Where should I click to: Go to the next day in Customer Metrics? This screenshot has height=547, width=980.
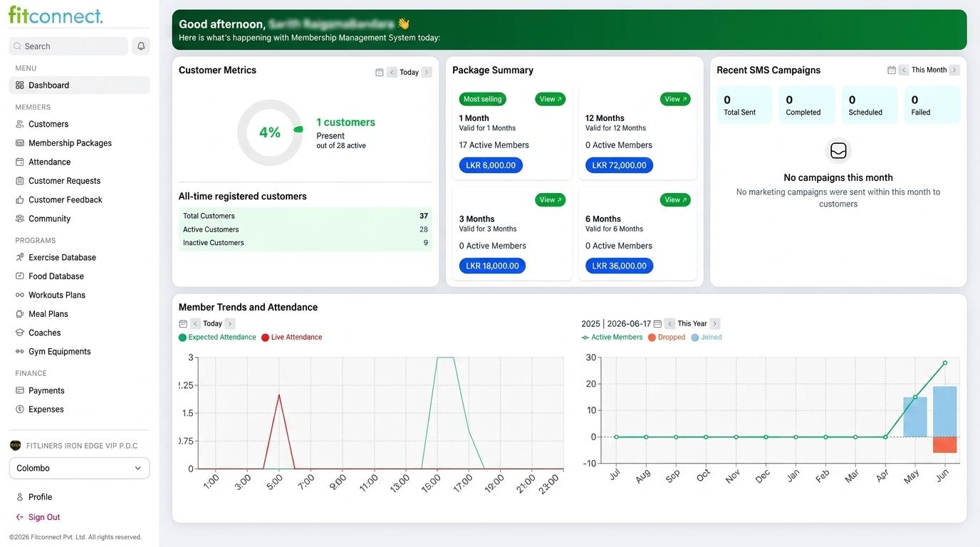point(427,72)
